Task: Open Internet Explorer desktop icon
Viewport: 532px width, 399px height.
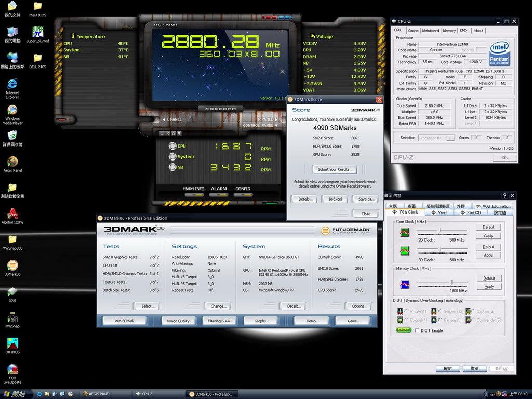Action: click(x=12, y=88)
